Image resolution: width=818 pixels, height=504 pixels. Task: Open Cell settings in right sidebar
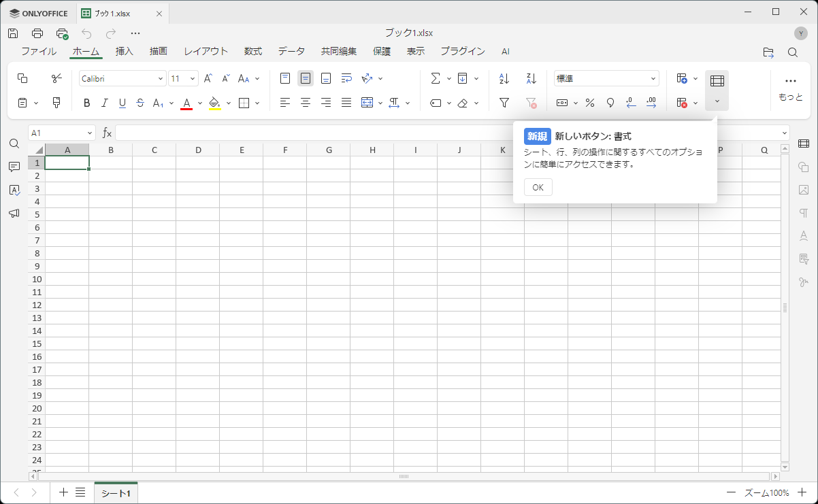[x=804, y=144]
